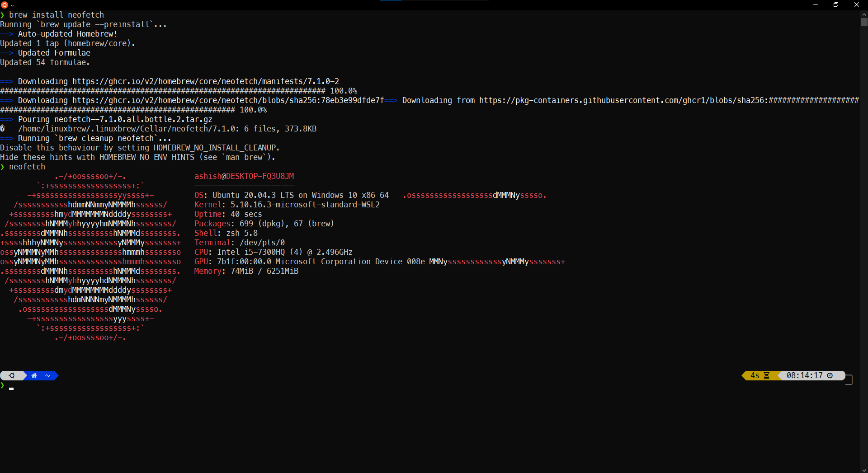Click the Ubuntu logo in the window title bar
The width and height of the screenshot is (868, 473).
5,5
